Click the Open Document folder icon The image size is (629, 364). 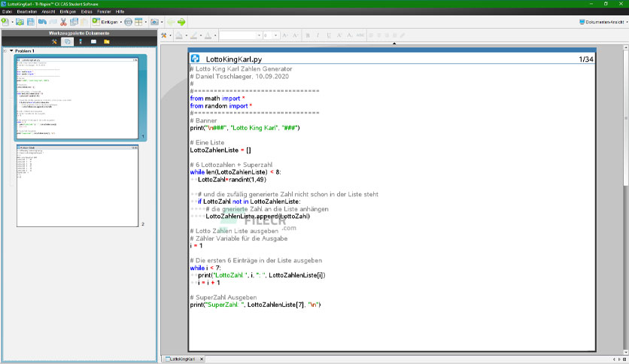pyautogui.click(x=20, y=22)
